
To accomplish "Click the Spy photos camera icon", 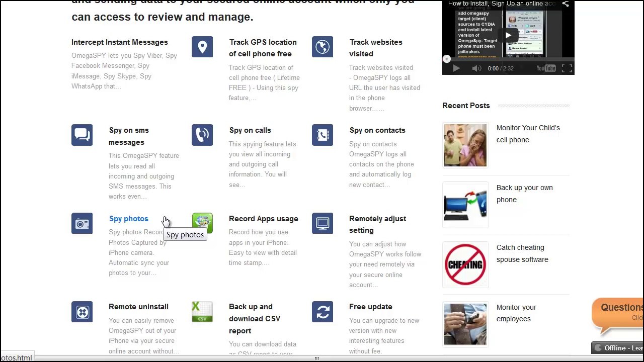I will (x=82, y=223).
